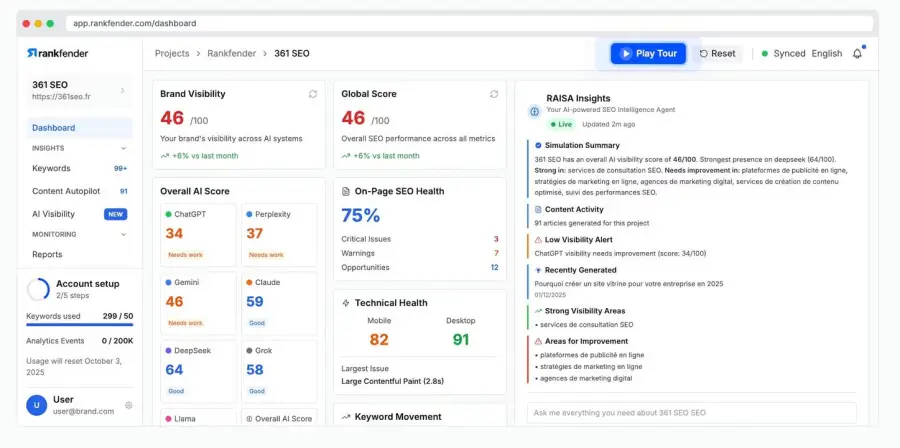Expand the 361 SEO project selector
Image resolution: width=900 pixels, height=448 pixels.
[79, 91]
